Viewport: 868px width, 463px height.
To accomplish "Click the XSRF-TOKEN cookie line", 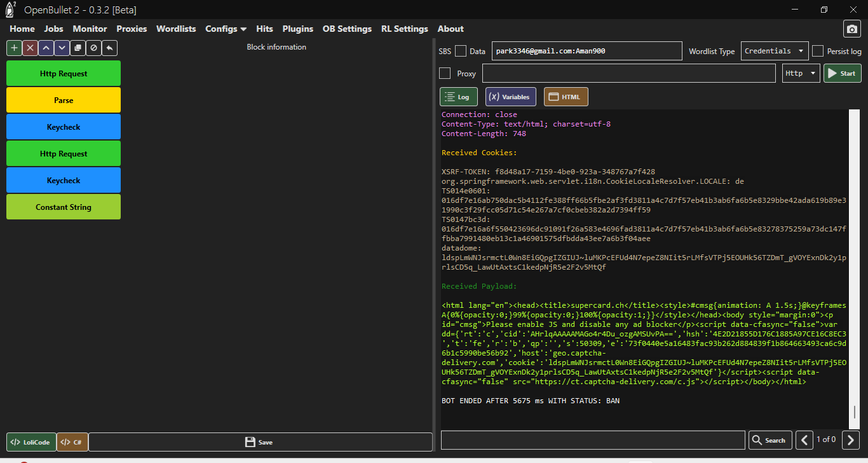I will 548,172.
